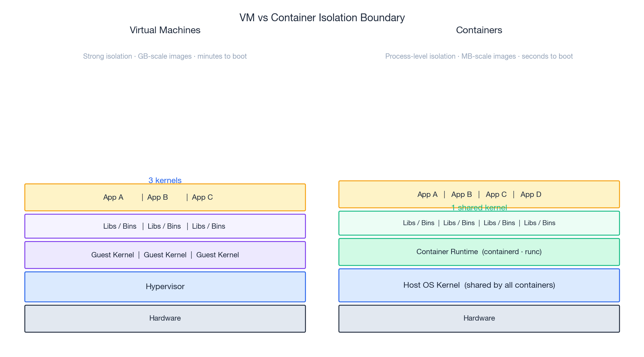644x357 pixels.
Task: Select the Guest Kernel layer
Action: (x=165, y=254)
